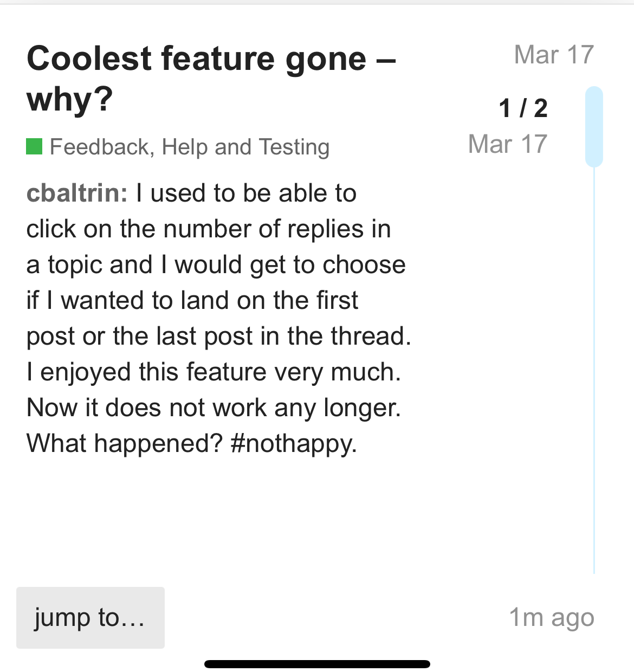Click the "post or the last post in the thread." line
The height and width of the screenshot is (672, 634).
click(218, 336)
